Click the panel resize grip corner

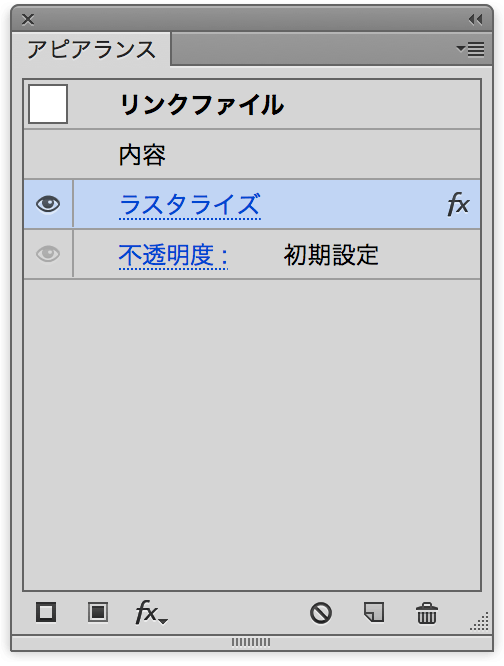coord(479,622)
